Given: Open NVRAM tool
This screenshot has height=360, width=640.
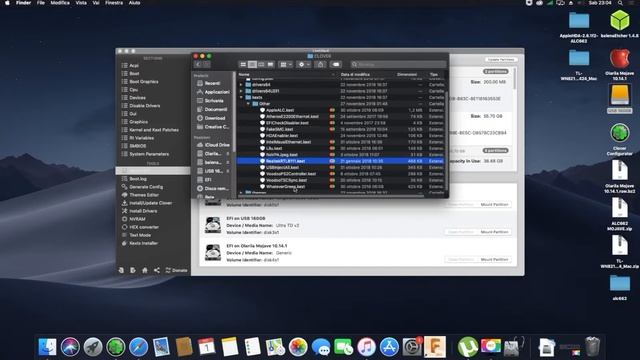Looking at the screenshot, I should (137, 219).
